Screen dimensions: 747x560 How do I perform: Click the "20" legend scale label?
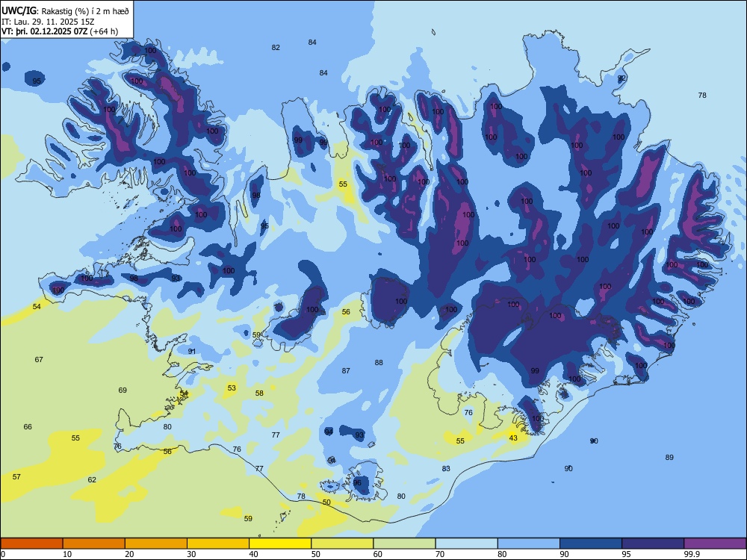pyautogui.click(x=129, y=554)
